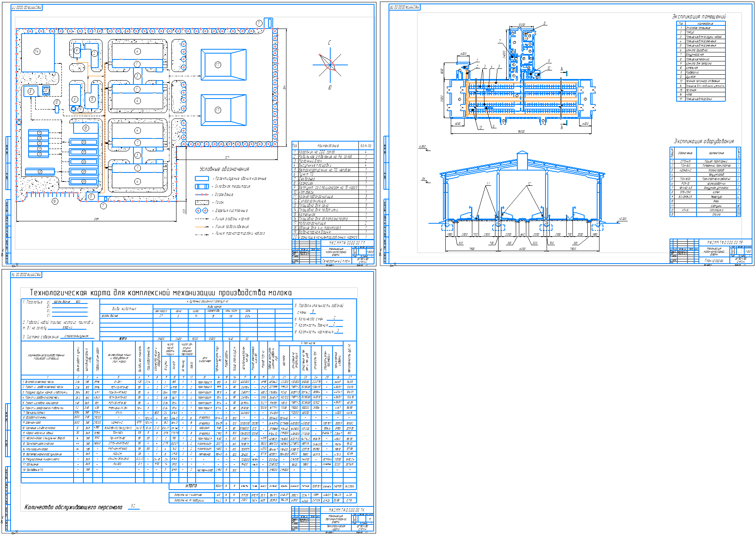Select table row 'Силосохранилище'
The height and width of the screenshot is (535, 756).
pos(333,201)
